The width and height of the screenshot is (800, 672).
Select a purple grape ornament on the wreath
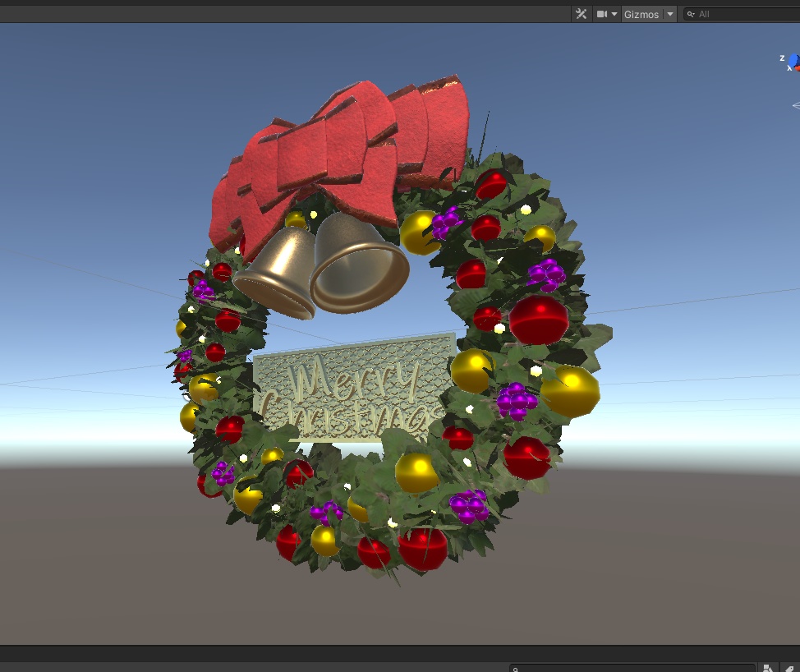click(517, 398)
